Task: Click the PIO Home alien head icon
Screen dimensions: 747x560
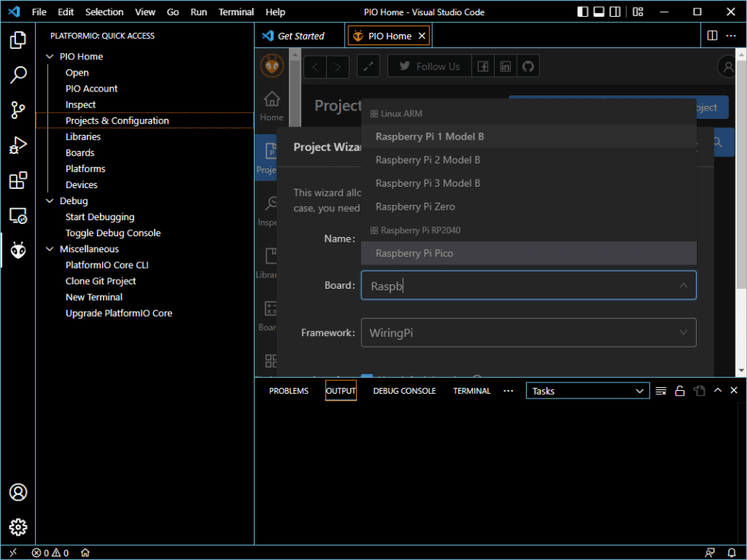Action: [x=272, y=66]
